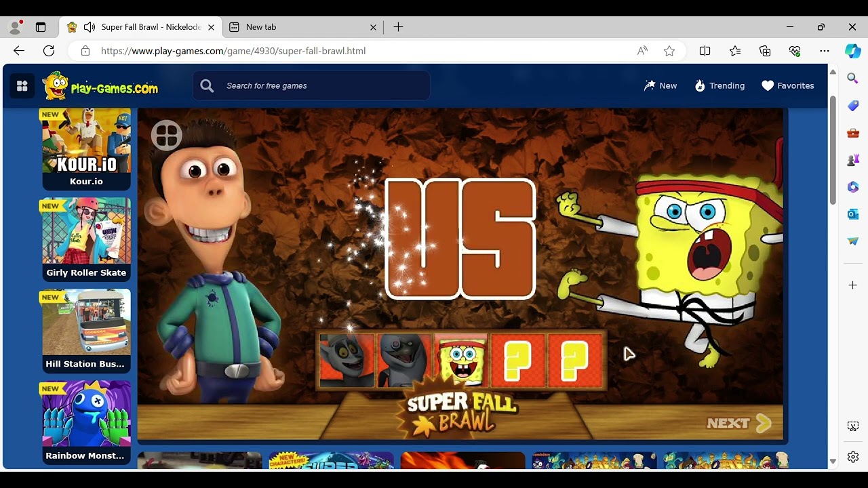Open sidebar settings gear icon
Image resolution: width=868 pixels, height=488 pixels.
[x=853, y=457]
